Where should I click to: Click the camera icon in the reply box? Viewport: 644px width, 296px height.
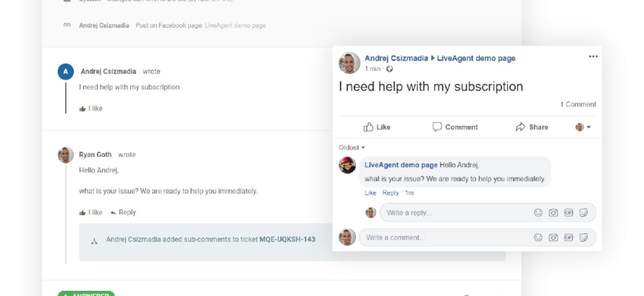[553, 213]
